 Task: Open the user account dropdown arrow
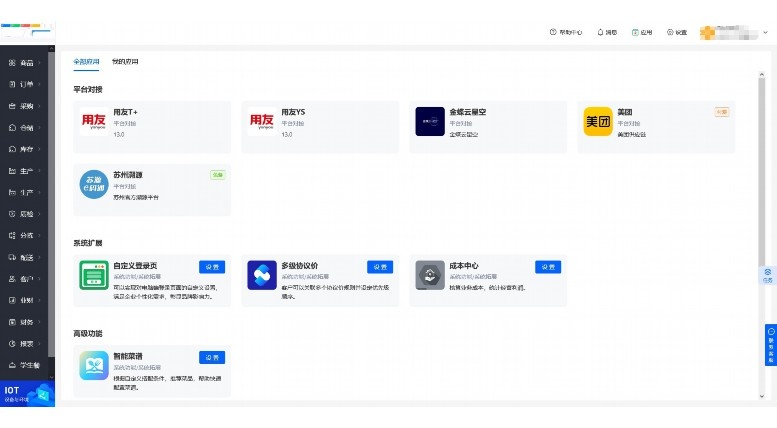[766, 33]
